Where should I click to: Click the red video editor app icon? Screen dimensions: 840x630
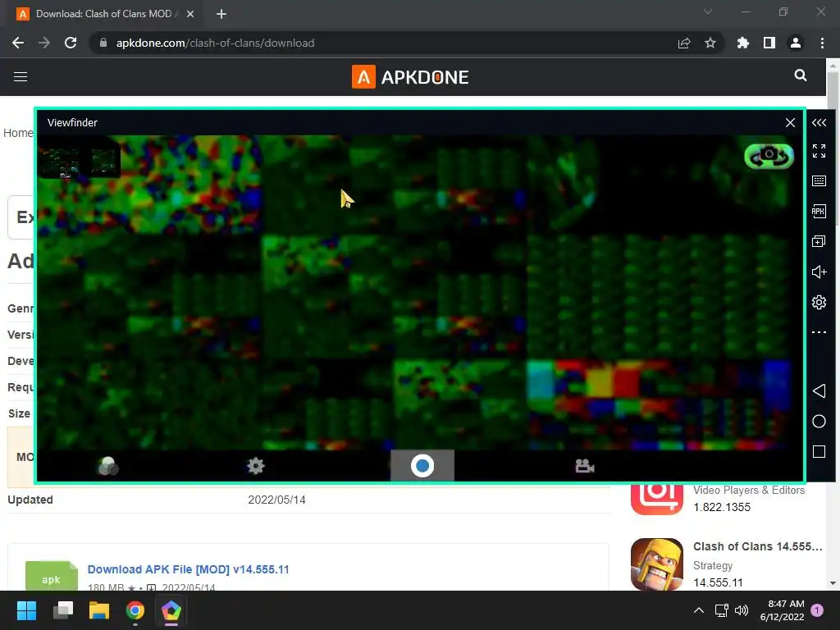coord(657,500)
